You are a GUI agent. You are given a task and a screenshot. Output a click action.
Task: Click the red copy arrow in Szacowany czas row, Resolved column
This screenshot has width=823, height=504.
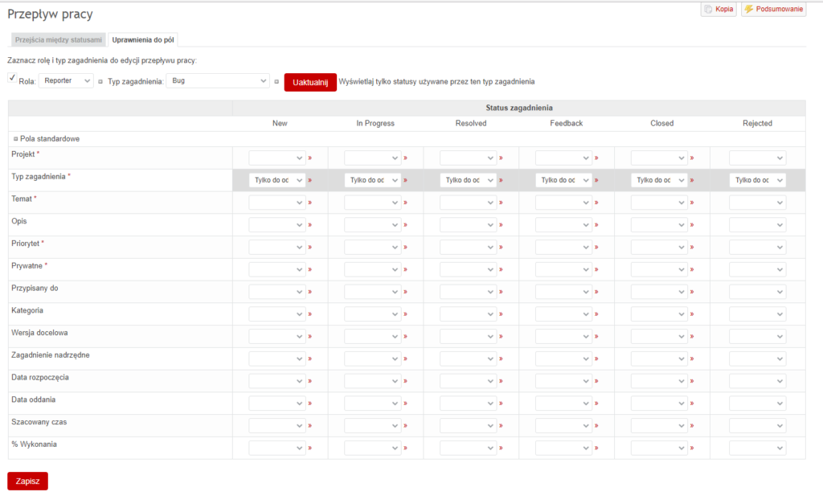(x=501, y=426)
